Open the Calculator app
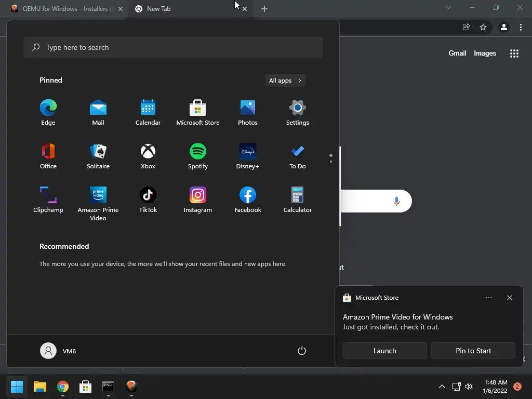 tap(298, 200)
